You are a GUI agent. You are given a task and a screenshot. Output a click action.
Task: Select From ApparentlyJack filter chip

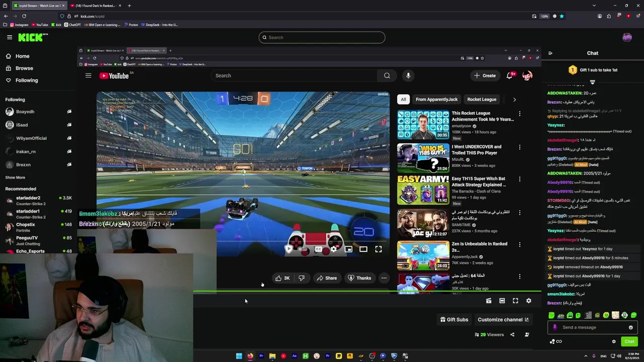(x=437, y=100)
